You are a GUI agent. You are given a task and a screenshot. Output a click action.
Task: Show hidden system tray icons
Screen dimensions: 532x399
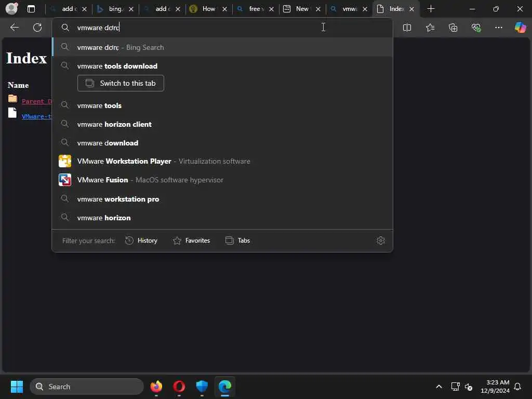(x=438, y=387)
